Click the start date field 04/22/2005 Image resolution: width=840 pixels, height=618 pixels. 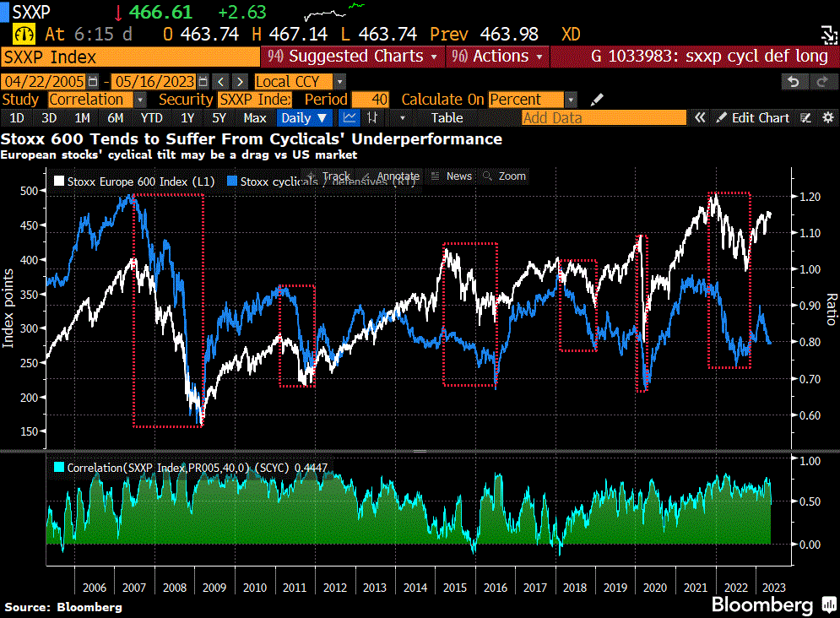(44, 81)
